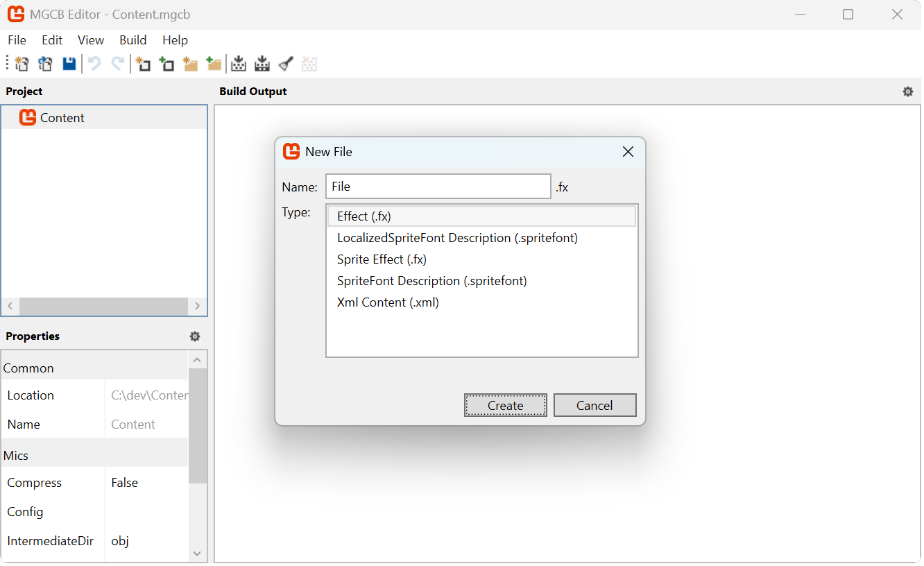This screenshot has height=566, width=924.
Task: Click the Undo arrow icon
Action: tap(94, 63)
